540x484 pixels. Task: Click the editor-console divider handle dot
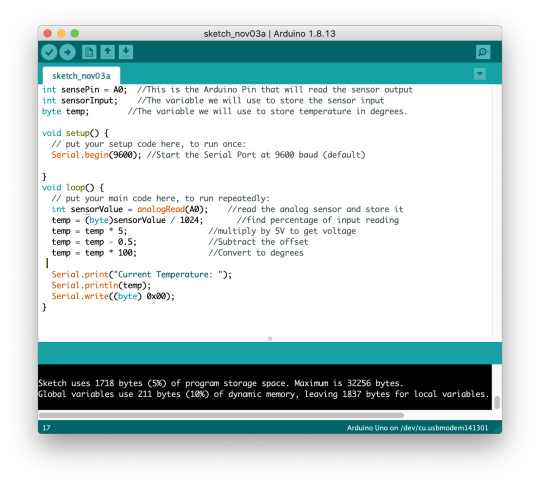click(x=270, y=339)
